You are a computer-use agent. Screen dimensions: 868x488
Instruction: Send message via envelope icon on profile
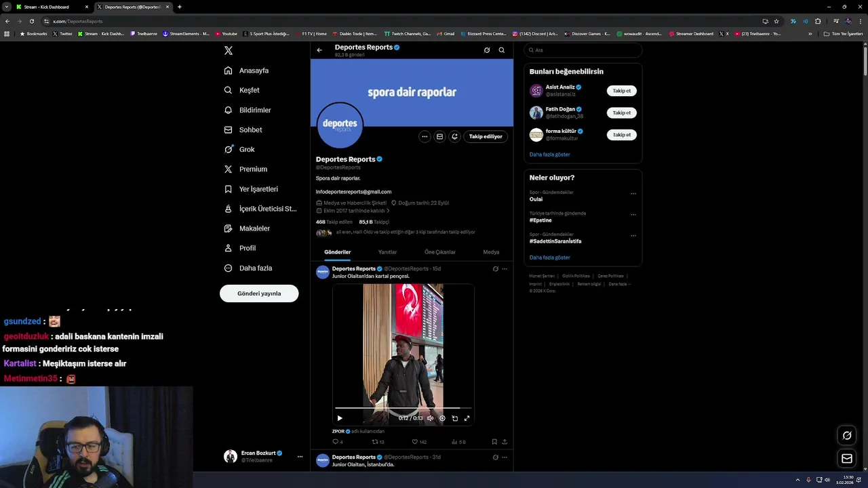tap(439, 136)
